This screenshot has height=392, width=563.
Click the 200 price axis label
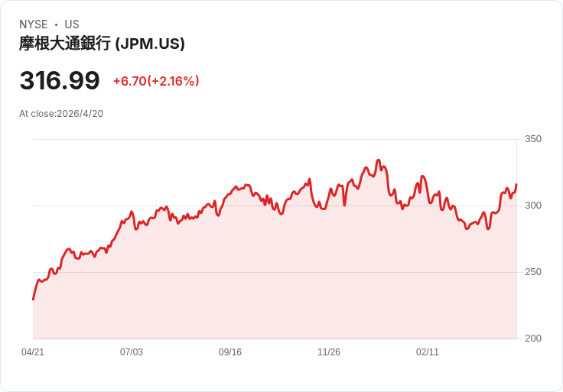coord(533,339)
